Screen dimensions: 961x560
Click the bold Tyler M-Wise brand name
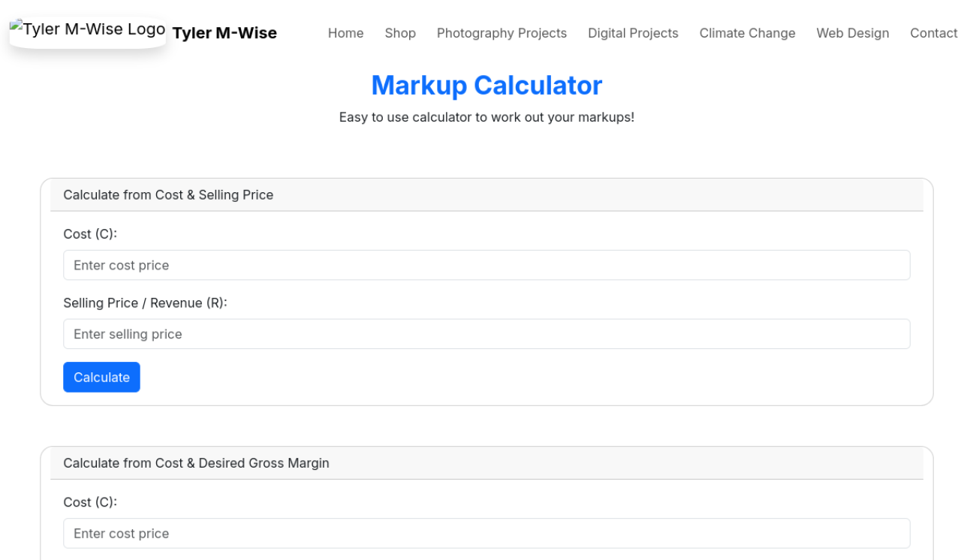[x=224, y=33]
